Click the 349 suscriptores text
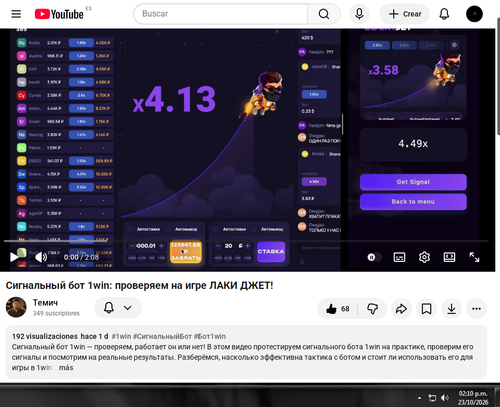This screenshot has width=500, height=407. tap(56, 313)
